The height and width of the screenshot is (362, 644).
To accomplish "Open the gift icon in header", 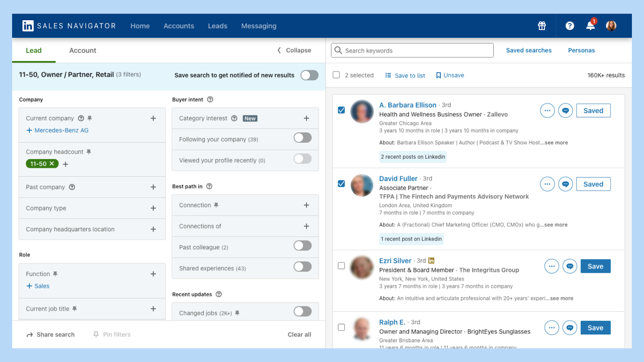I will coord(542,26).
